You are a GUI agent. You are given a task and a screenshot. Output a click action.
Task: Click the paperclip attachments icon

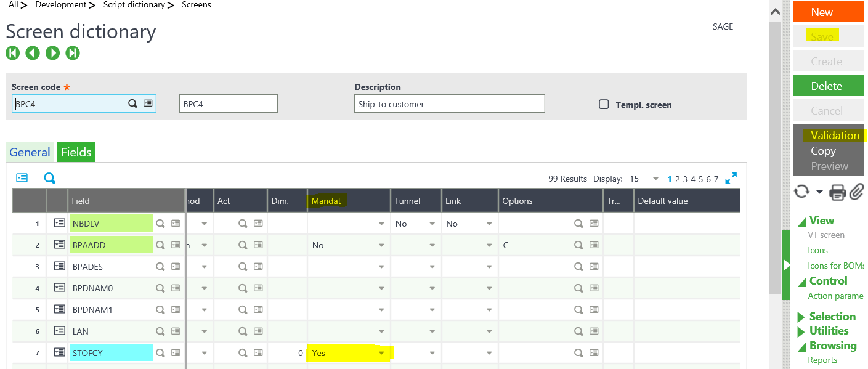(x=857, y=192)
